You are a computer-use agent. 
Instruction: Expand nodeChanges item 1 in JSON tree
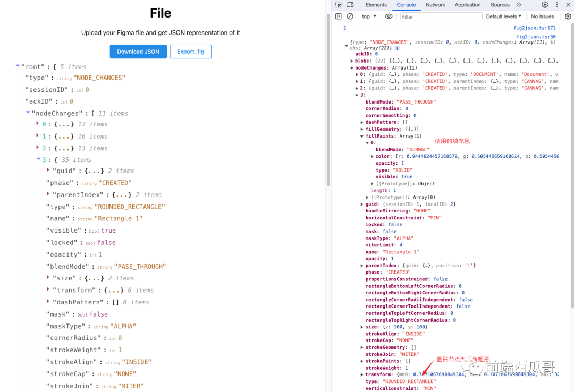[37, 135]
